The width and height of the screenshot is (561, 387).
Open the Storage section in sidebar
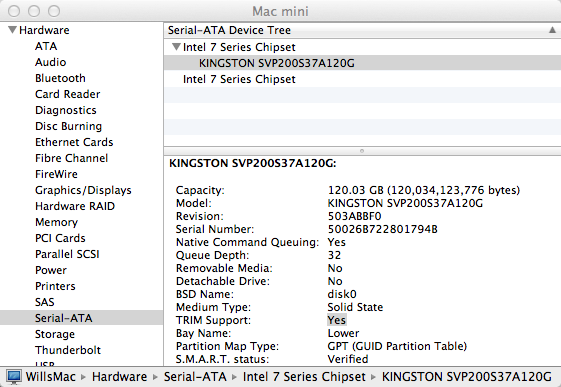coord(55,334)
